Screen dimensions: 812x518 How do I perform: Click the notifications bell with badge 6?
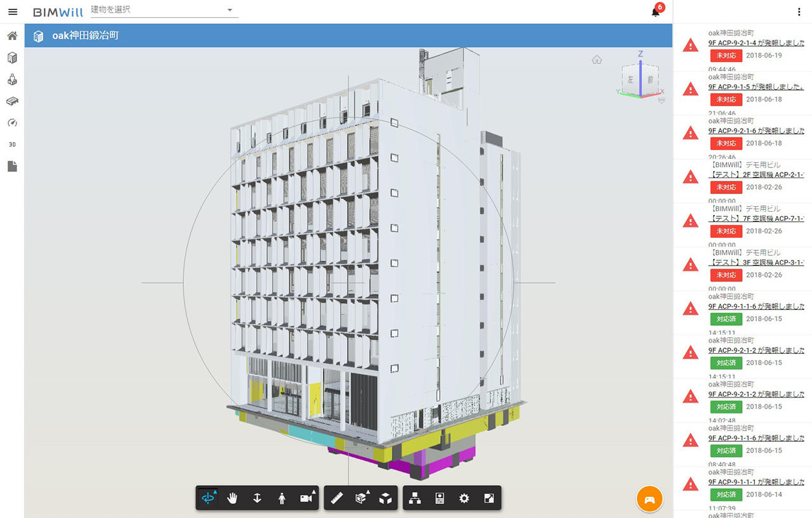(656, 12)
